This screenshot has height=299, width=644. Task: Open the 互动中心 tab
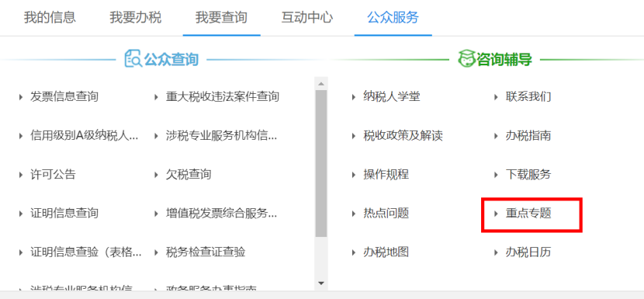(x=307, y=18)
